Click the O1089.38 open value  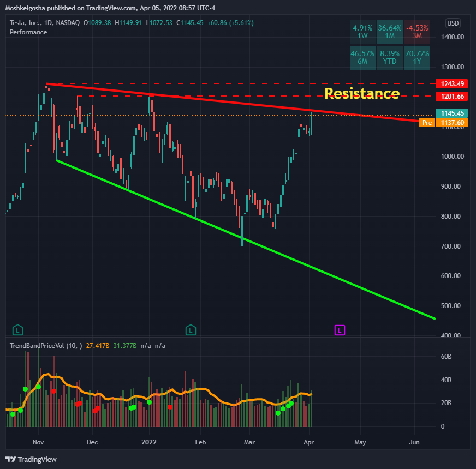tap(97, 23)
